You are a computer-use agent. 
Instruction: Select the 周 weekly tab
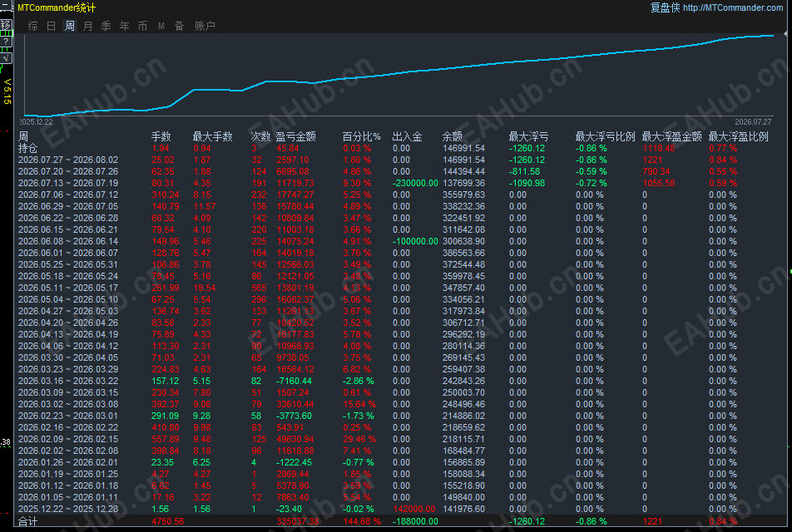pyautogui.click(x=69, y=26)
